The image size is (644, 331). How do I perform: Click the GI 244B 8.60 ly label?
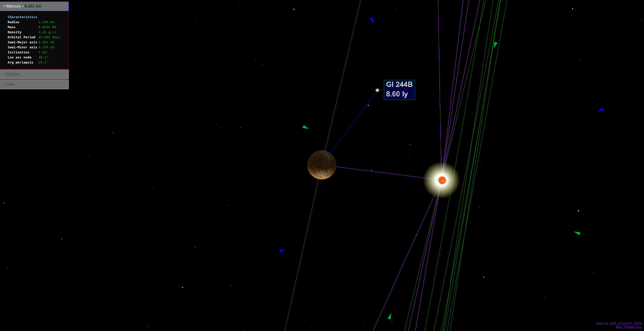click(x=399, y=90)
